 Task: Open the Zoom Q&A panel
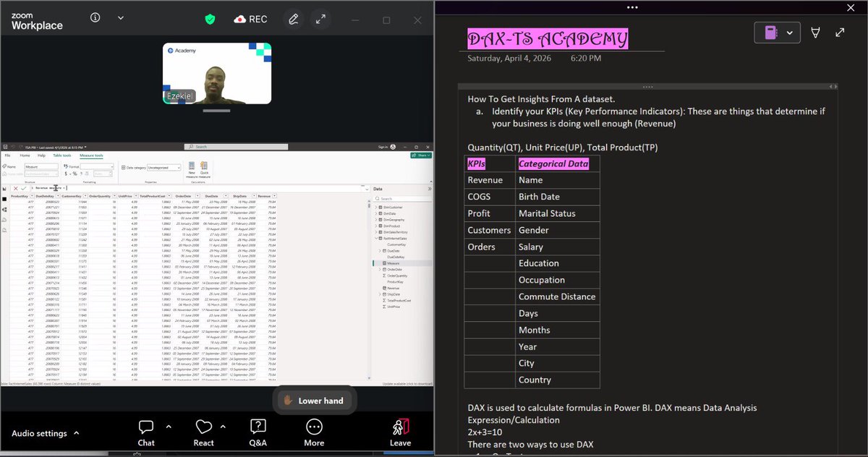tap(258, 432)
